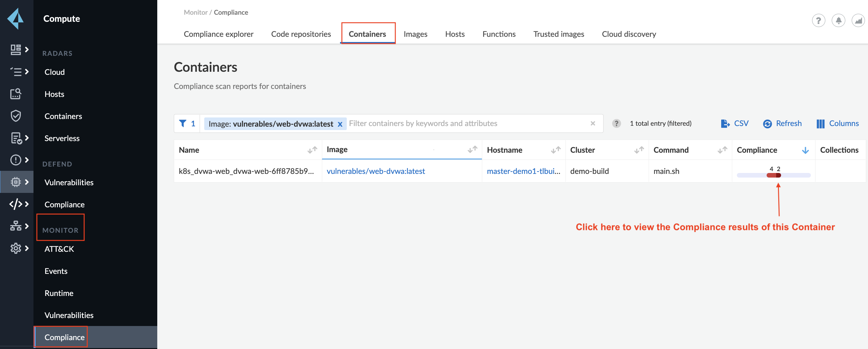Toggle sort on Hostname column
The height and width of the screenshot is (349, 868).
[x=555, y=150]
